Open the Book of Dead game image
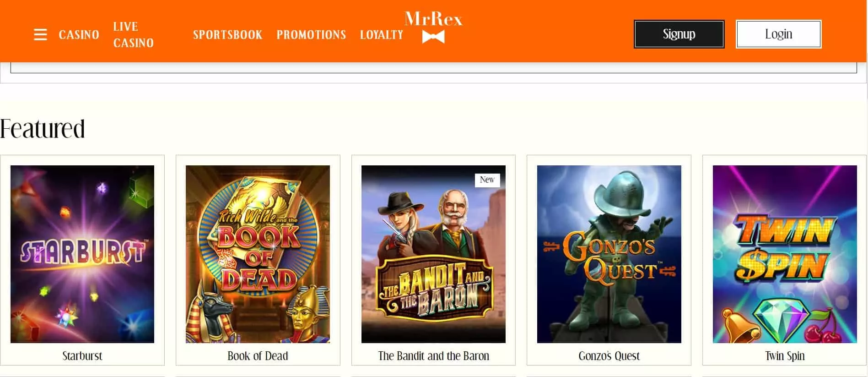This screenshot has width=868, height=377. [258, 254]
